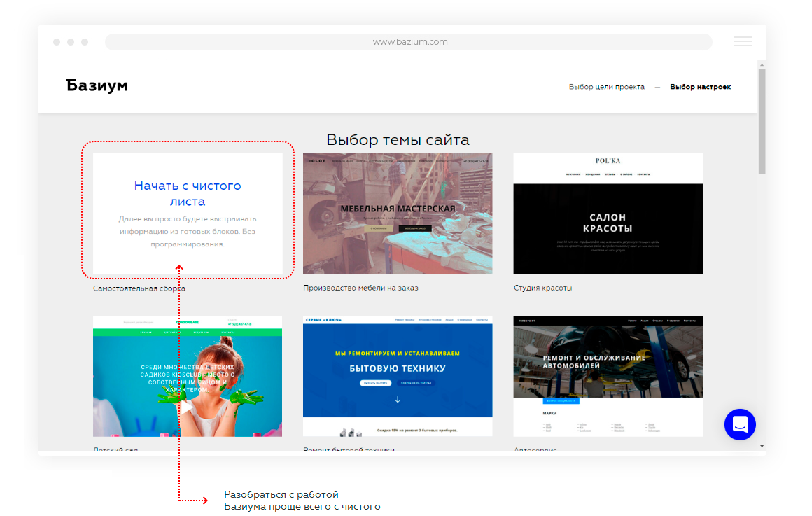Screen dimensions: 812x516
Task: Click the Выбор темы сайта heading
Action: pyautogui.click(x=398, y=140)
